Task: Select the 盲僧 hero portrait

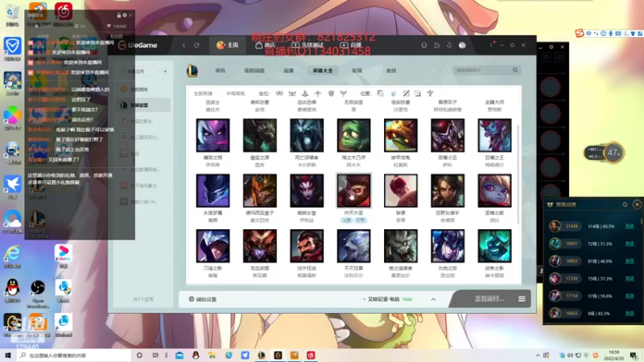Action: click(400, 191)
